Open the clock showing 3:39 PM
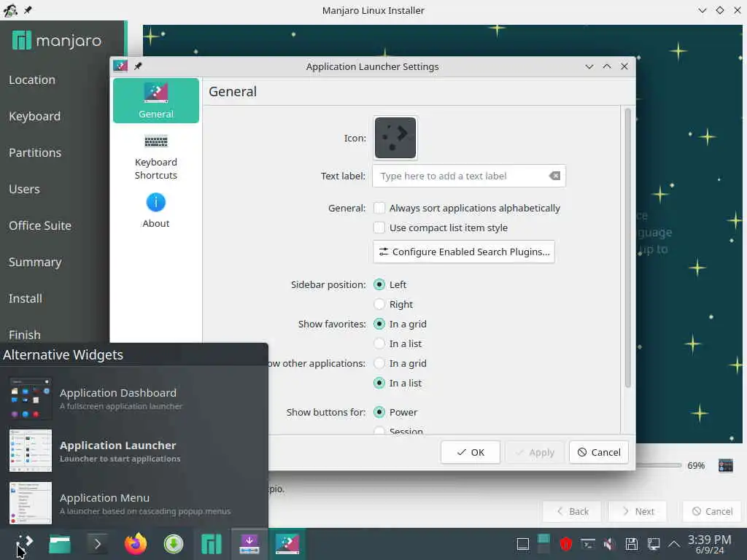The image size is (747, 560). (709, 544)
